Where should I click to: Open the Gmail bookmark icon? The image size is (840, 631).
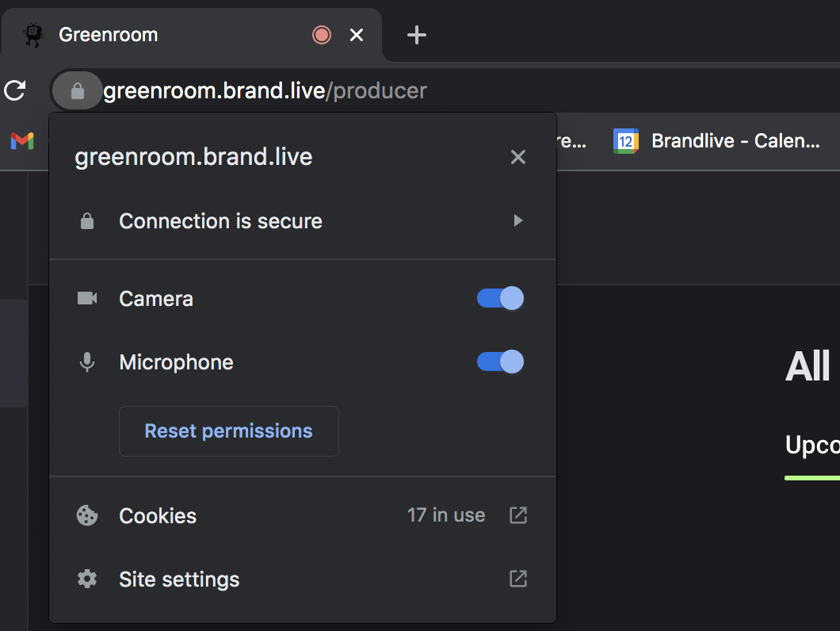(22, 140)
